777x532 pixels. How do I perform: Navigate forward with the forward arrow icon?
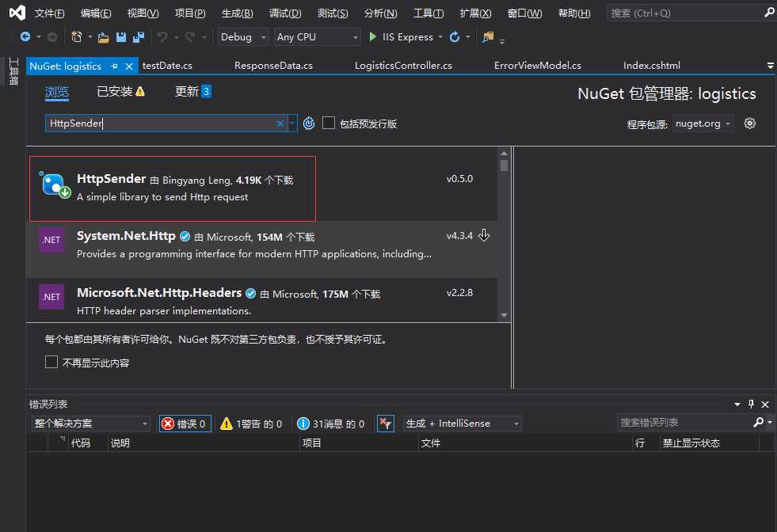52,36
